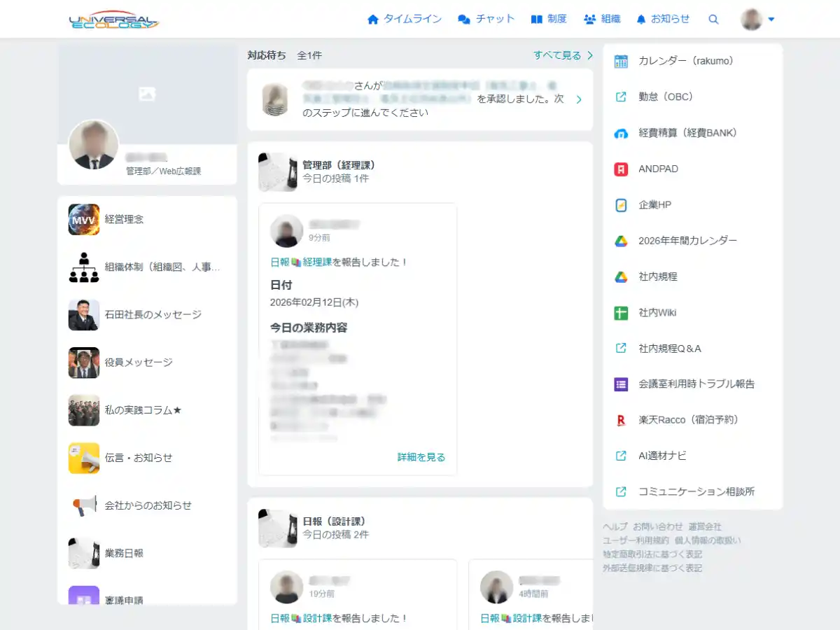This screenshot has width=840, height=630.
Task: Click the 個人情報の取扱い footer link
Action: click(x=707, y=540)
